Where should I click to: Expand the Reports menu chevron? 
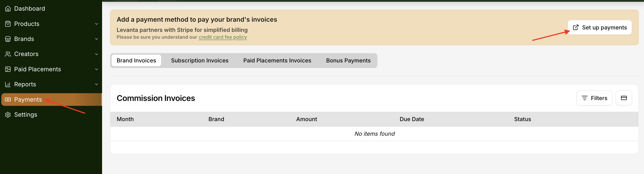97,84
